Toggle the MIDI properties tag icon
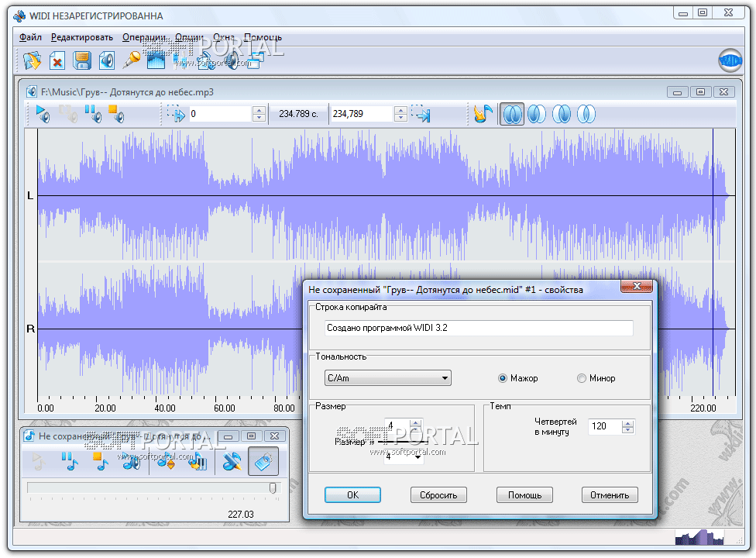The width and height of the screenshot is (756, 558). tap(263, 462)
